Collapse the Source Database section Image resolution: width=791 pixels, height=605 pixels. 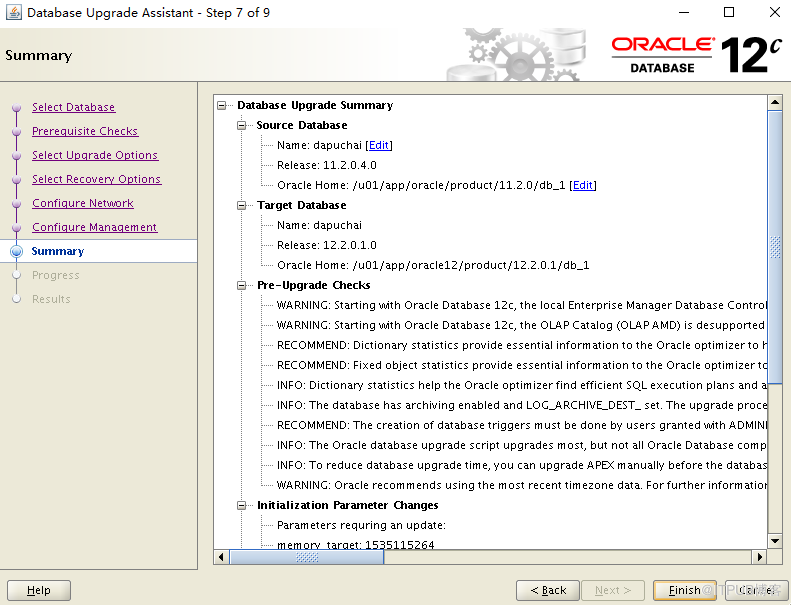click(x=242, y=125)
